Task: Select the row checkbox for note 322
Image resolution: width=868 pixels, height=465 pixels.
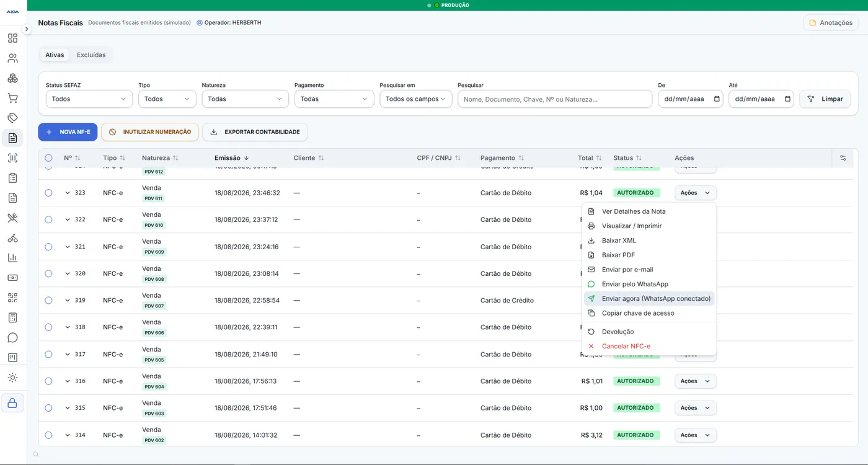Action: pos(48,219)
